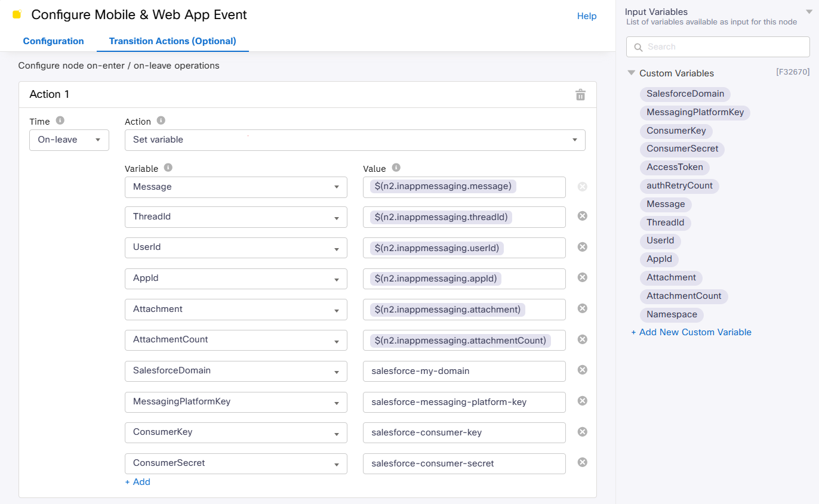This screenshot has width=819, height=504.
Task: Click + Add New Custom Variable
Action: (x=691, y=332)
